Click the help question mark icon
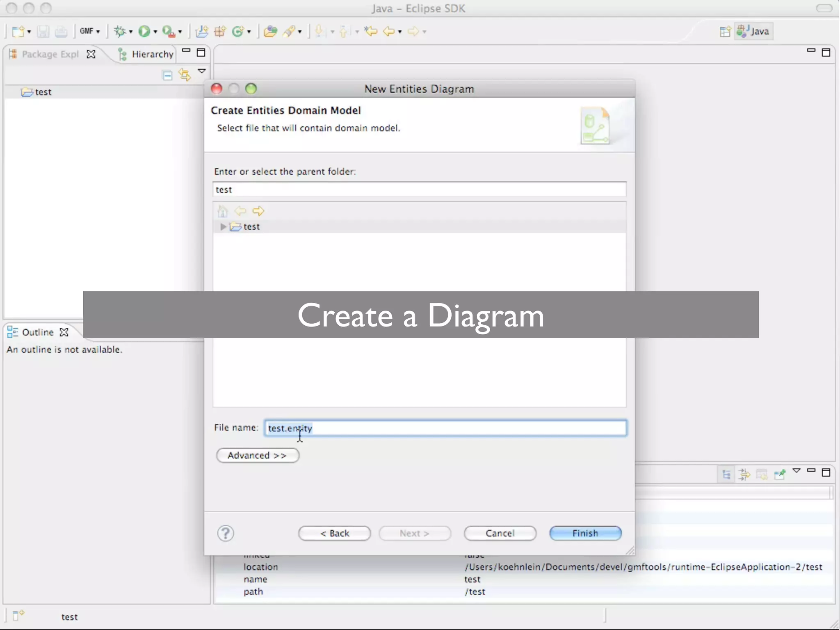Screen dimensions: 840x630 click(225, 533)
